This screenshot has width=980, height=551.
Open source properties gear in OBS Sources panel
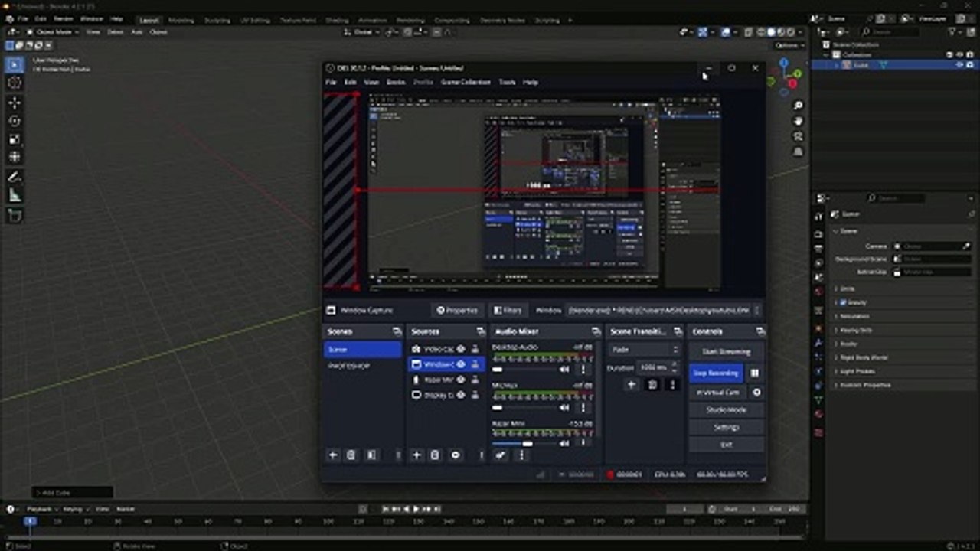tap(456, 455)
